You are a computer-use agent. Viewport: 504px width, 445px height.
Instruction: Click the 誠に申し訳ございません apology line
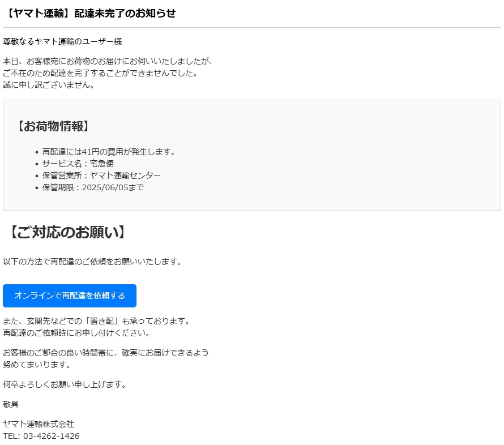49,85
